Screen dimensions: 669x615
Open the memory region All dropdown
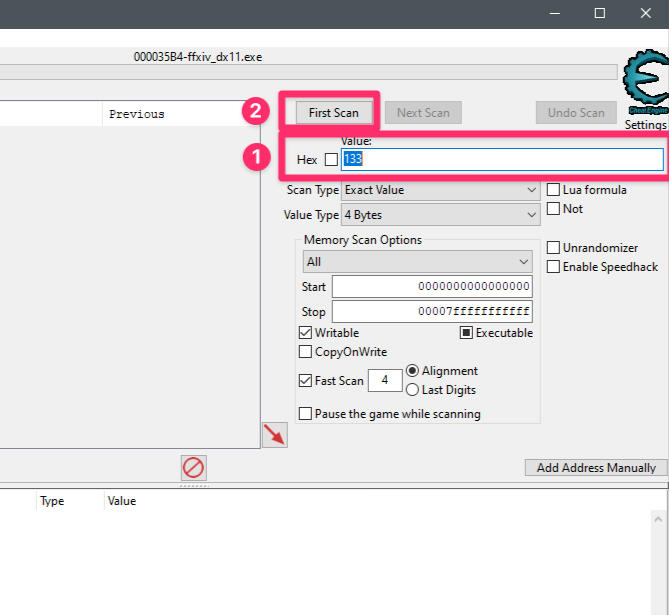coord(418,262)
